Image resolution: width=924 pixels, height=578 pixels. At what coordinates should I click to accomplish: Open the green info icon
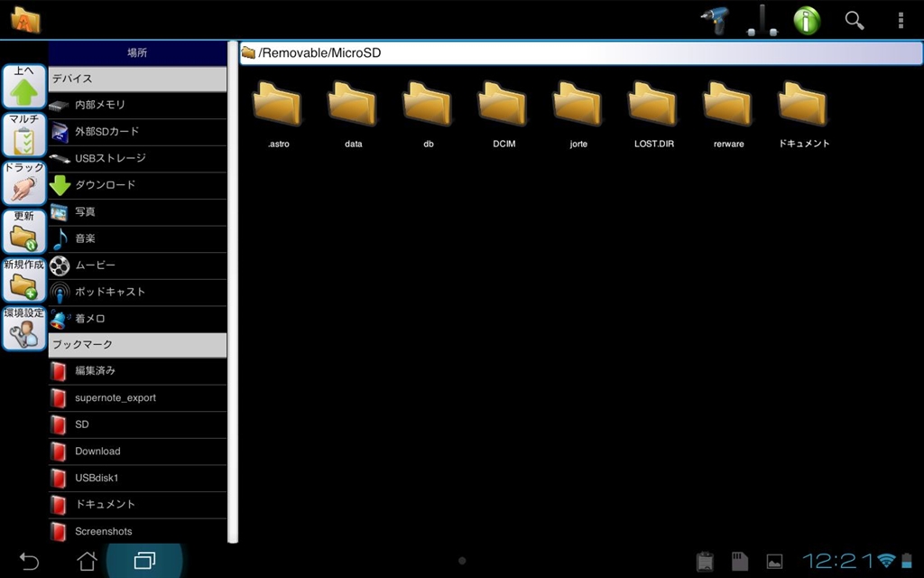coord(807,21)
